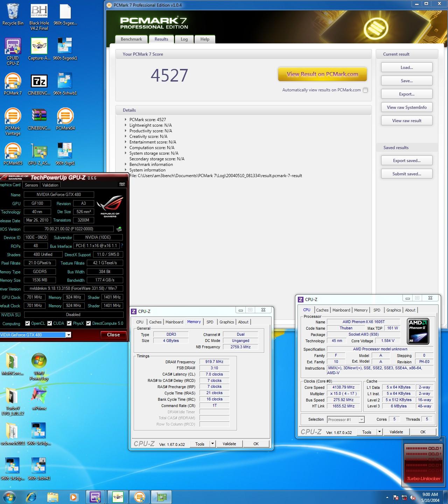Click Export saved... button
This screenshot has height=504, width=448.
[x=407, y=160]
